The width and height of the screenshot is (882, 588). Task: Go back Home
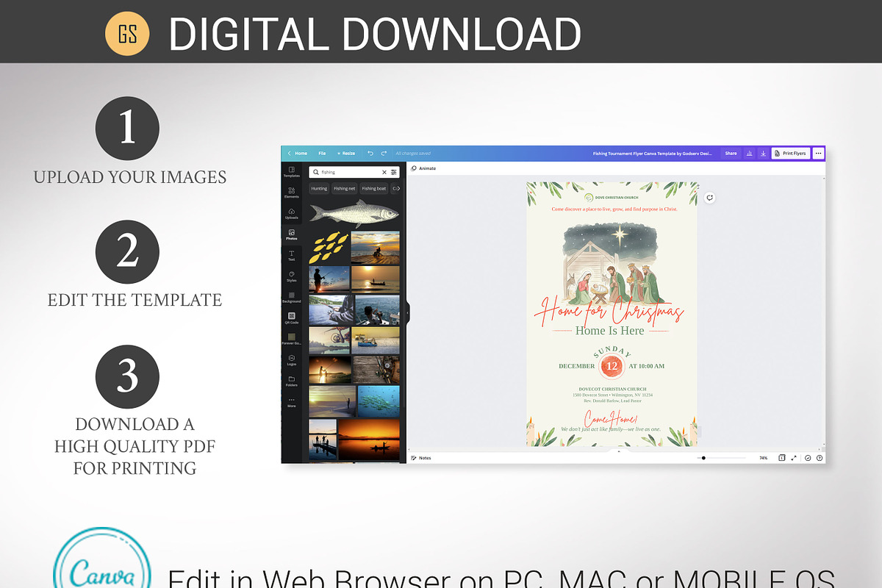298,153
